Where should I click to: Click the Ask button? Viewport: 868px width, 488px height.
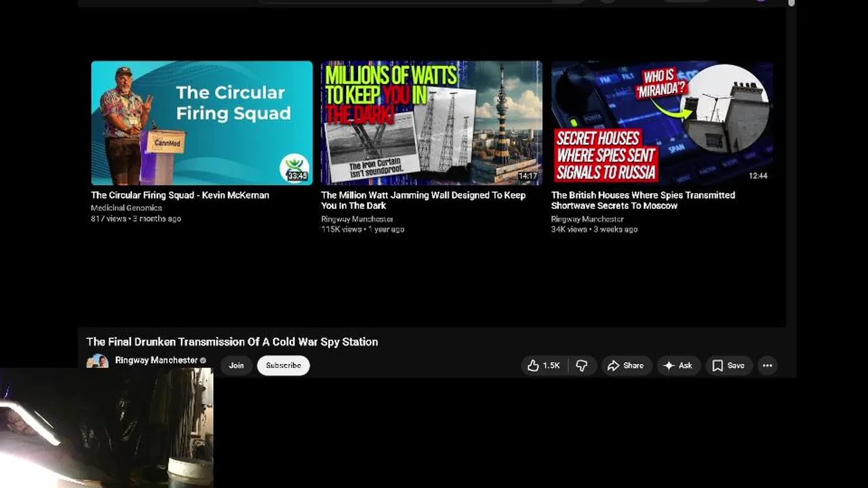[x=677, y=365]
